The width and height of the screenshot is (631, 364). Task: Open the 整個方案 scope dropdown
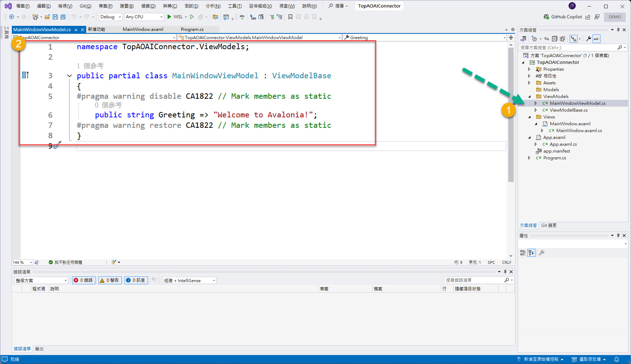(x=41, y=280)
